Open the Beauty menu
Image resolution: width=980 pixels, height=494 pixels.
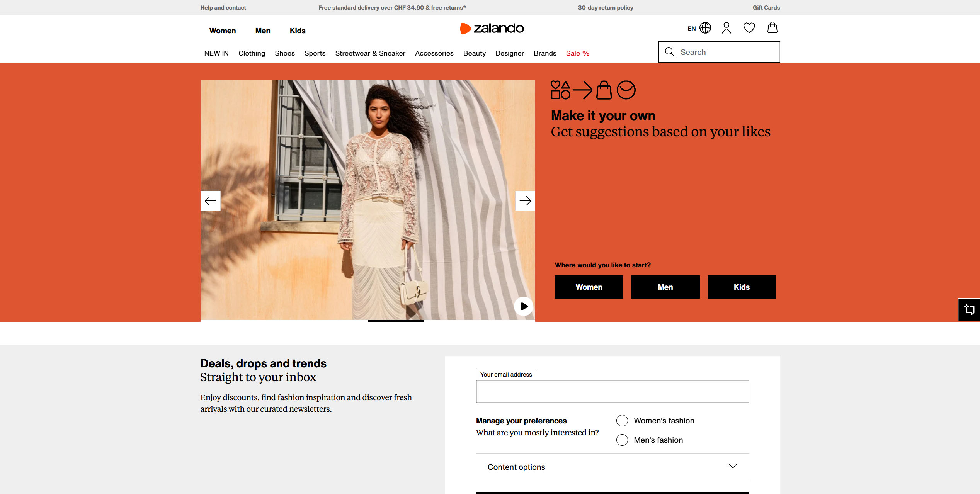coord(475,53)
